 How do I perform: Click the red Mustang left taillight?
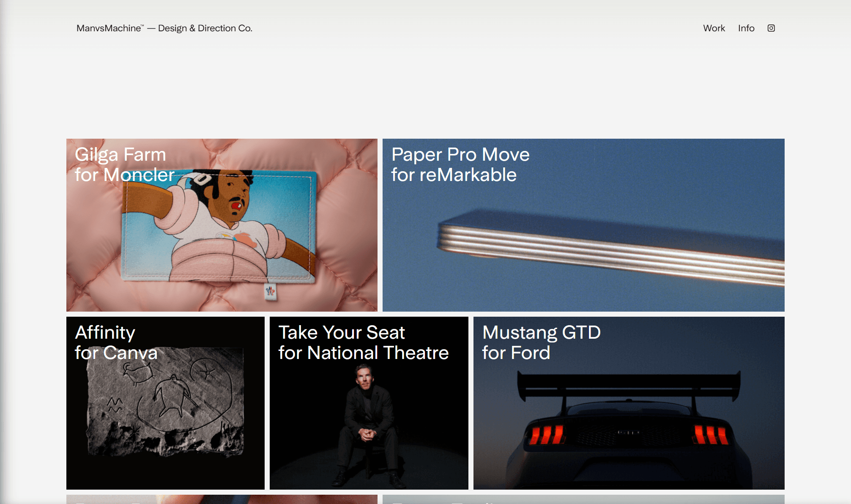pyautogui.click(x=546, y=435)
